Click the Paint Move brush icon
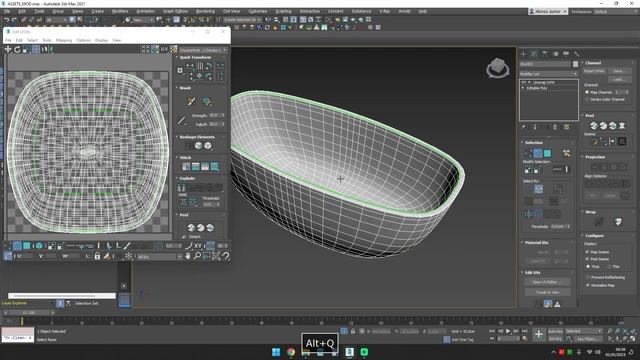640x360 pixels. (x=191, y=101)
